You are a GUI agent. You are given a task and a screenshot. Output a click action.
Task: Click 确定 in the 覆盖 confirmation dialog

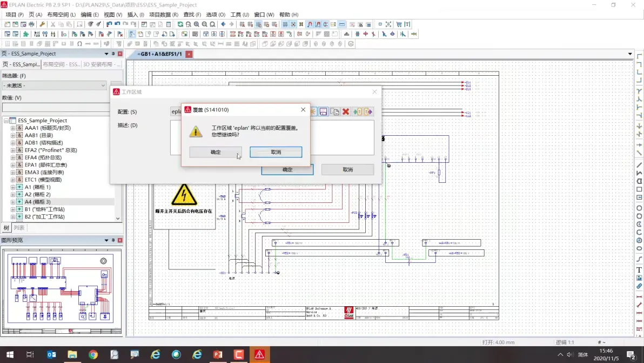click(216, 152)
